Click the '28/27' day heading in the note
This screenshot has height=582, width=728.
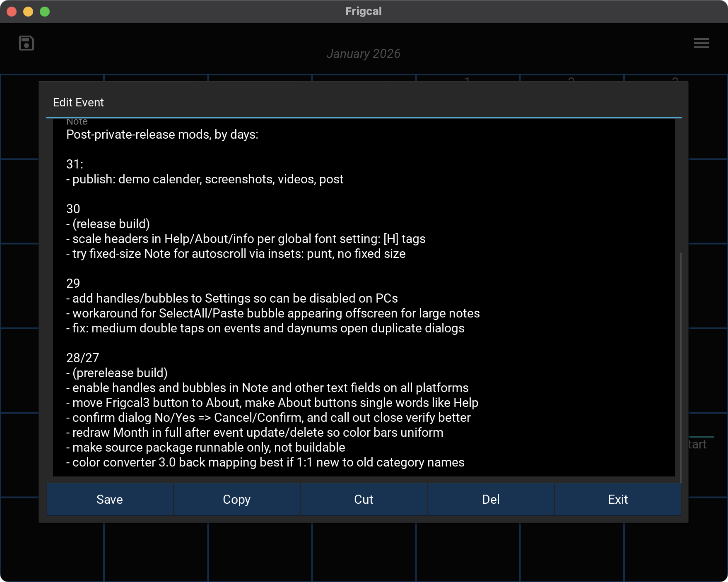point(83,358)
